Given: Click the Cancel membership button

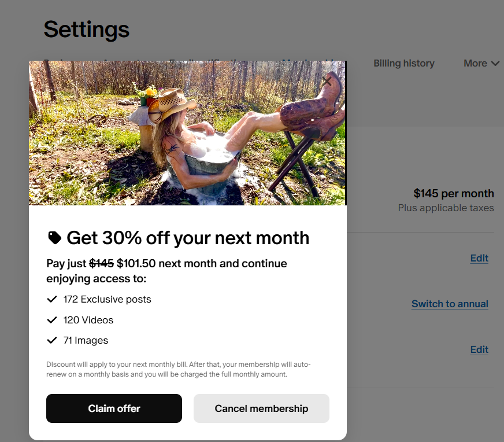Looking at the screenshot, I should 261,408.
